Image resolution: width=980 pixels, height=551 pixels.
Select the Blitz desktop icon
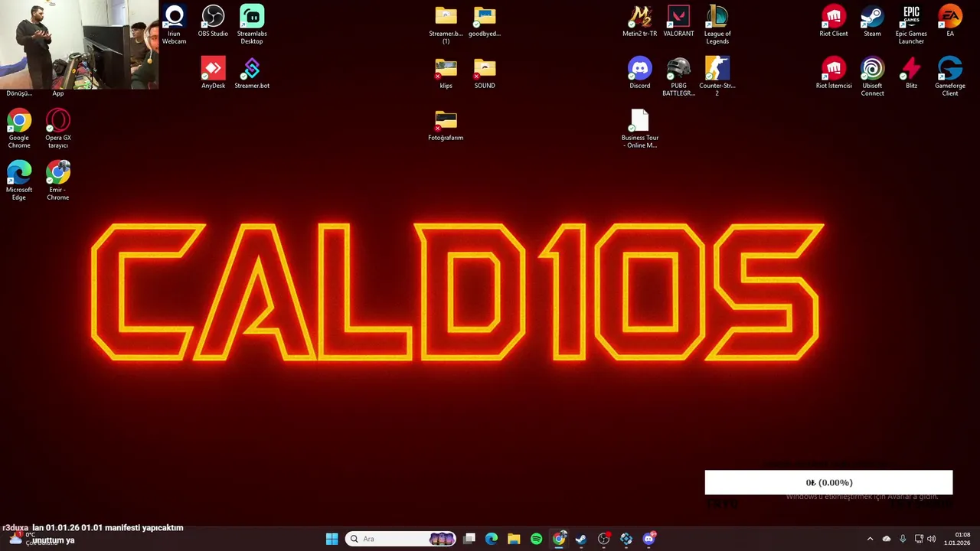pos(911,73)
